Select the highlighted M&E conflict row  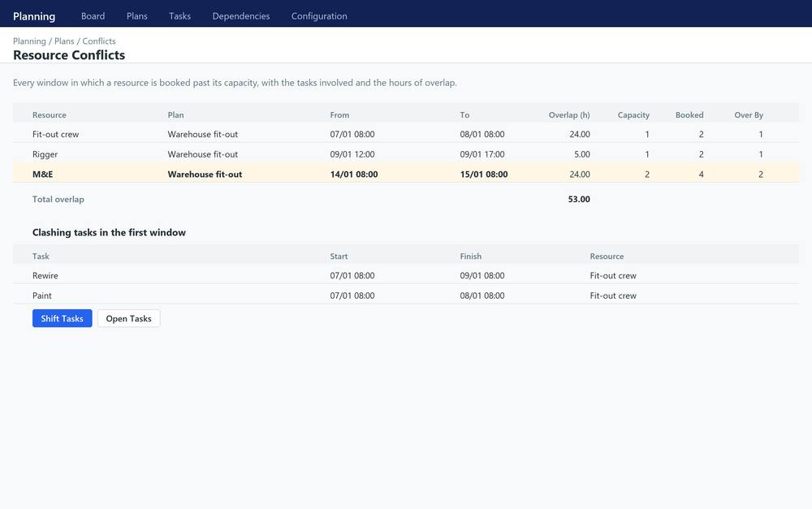[x=406, y=174]
